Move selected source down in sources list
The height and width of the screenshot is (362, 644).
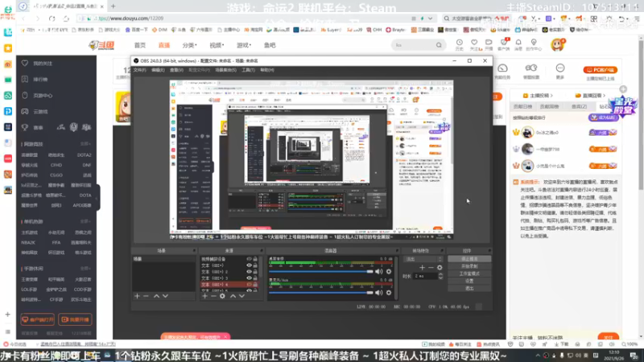242,296
